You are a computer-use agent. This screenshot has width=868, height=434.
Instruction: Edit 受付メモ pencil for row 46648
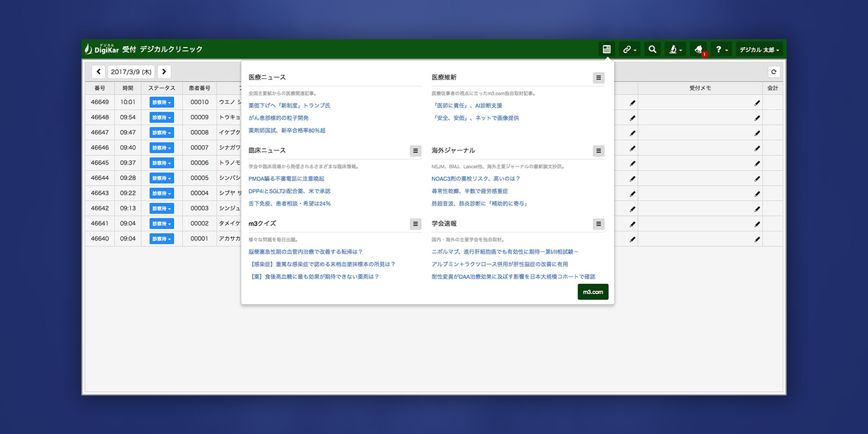coord(757,118)
